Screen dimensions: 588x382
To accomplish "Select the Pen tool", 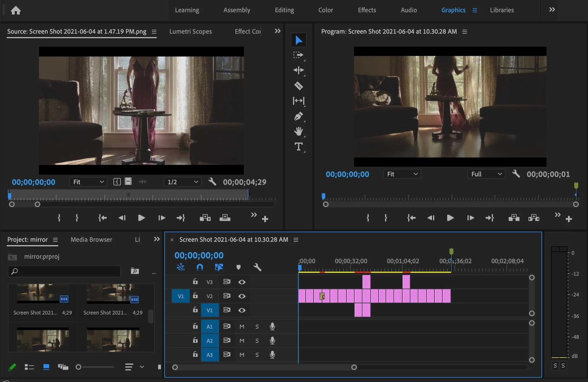I will (298, 116).
